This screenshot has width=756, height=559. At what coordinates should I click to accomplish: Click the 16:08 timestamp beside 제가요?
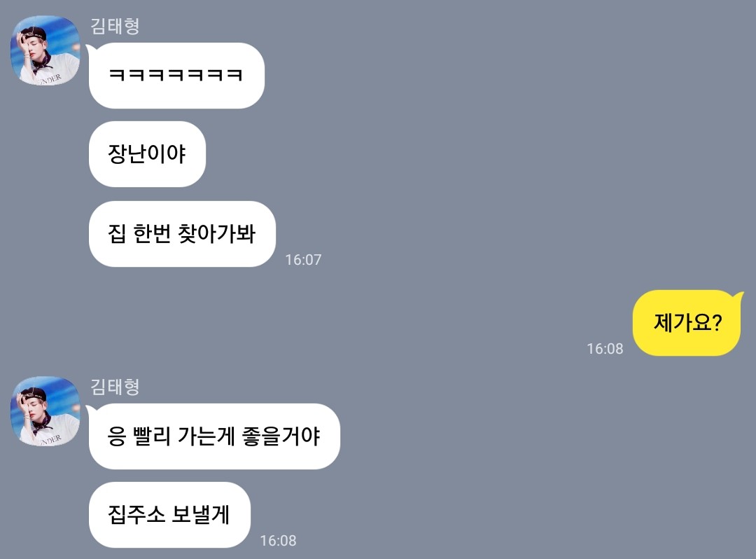coord(605,349)
